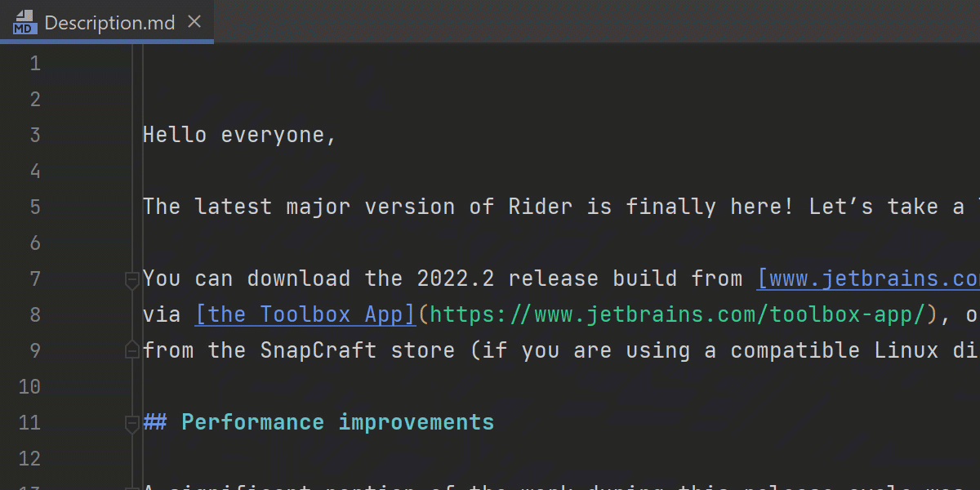Click line number 10 in the gutter
The image size is (980, 490).
[x=29, y=387]
